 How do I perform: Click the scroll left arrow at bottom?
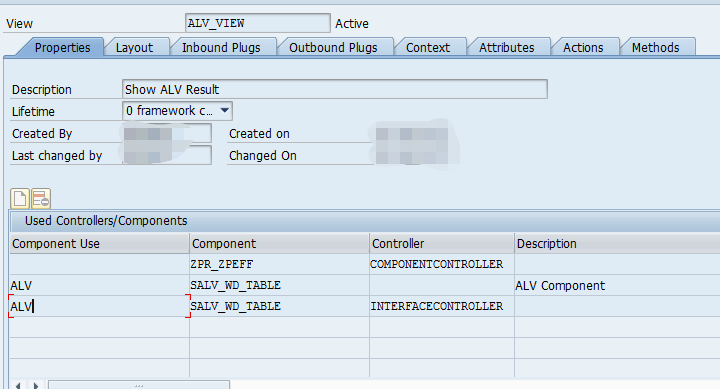click(18, 385)
